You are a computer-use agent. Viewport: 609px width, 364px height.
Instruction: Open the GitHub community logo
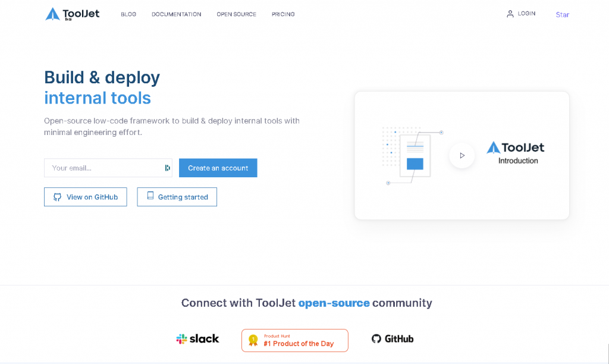(393, 339)
